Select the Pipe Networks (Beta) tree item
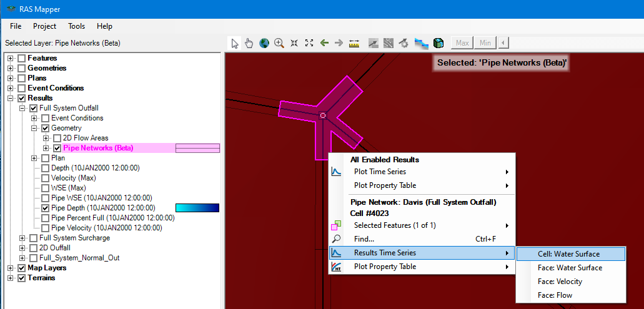Viewport: 644px width, 309px height. (98, 148)
